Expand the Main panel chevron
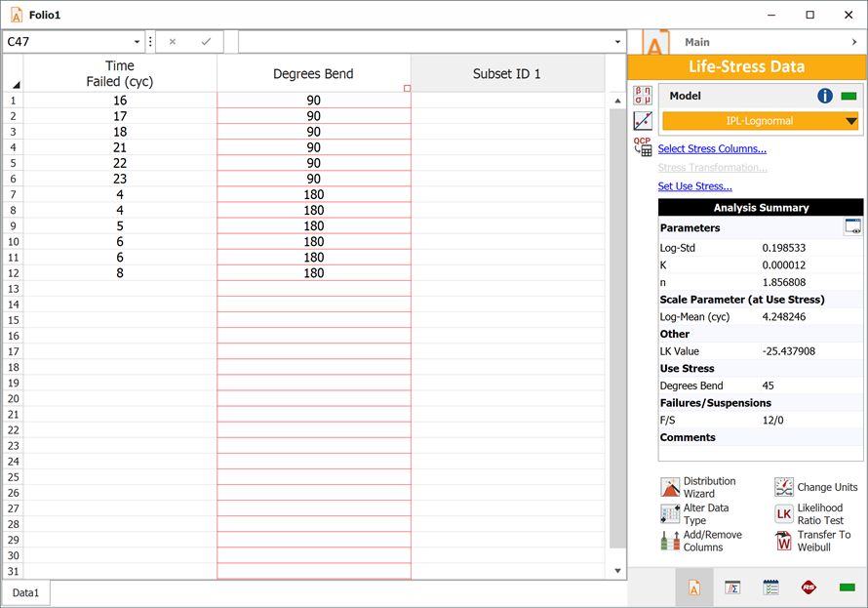The height and width of the screenshot is (608, 868). pos(854,42)
